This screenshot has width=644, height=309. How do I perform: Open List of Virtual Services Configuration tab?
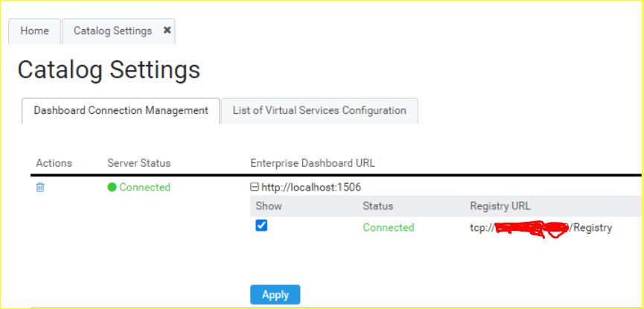point(319,110)
